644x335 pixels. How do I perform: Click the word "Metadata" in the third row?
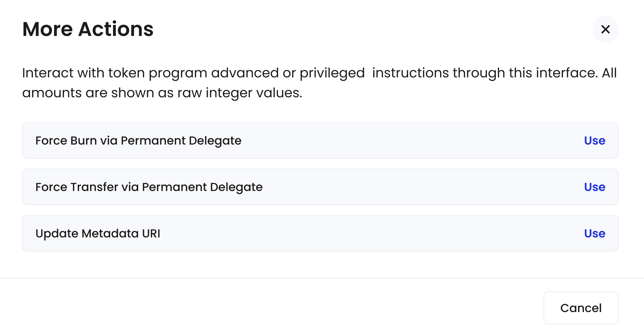click(110, 234)
